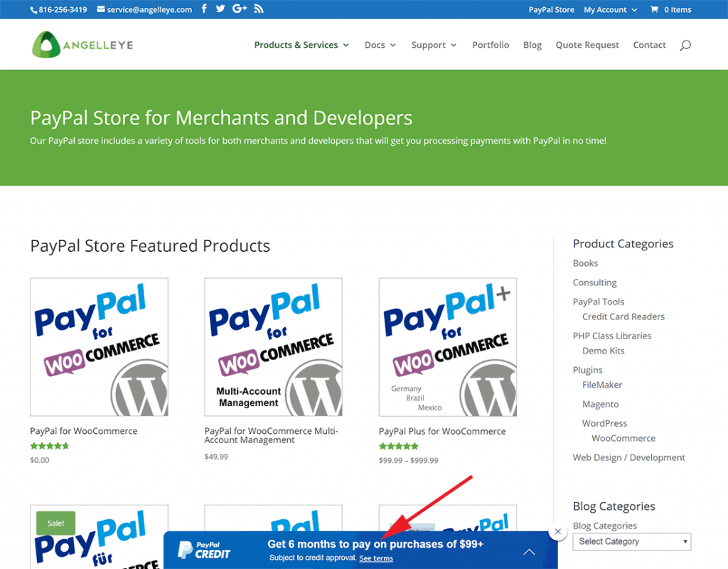Open the search magnifier icon

pos(685,44)
